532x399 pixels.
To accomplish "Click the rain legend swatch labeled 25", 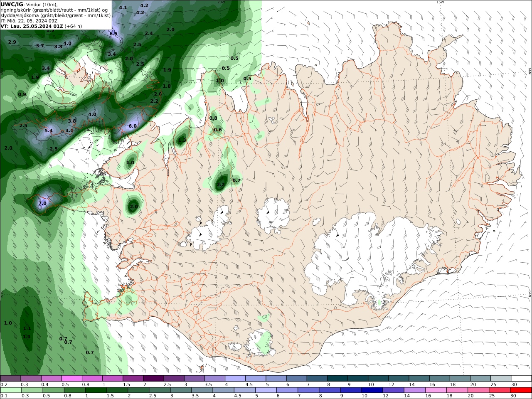I will click(x=500, y=390).
